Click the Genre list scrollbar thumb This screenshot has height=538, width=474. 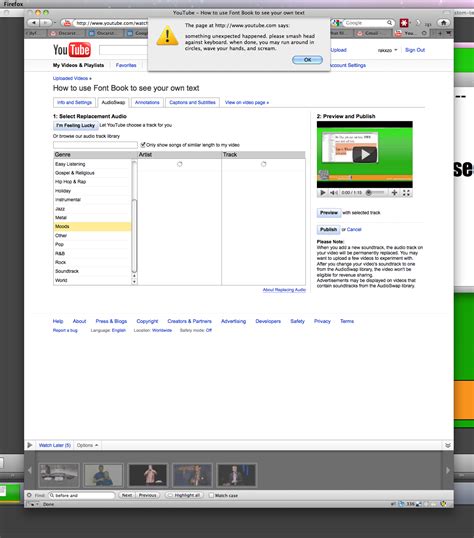(x=134, y=236)
